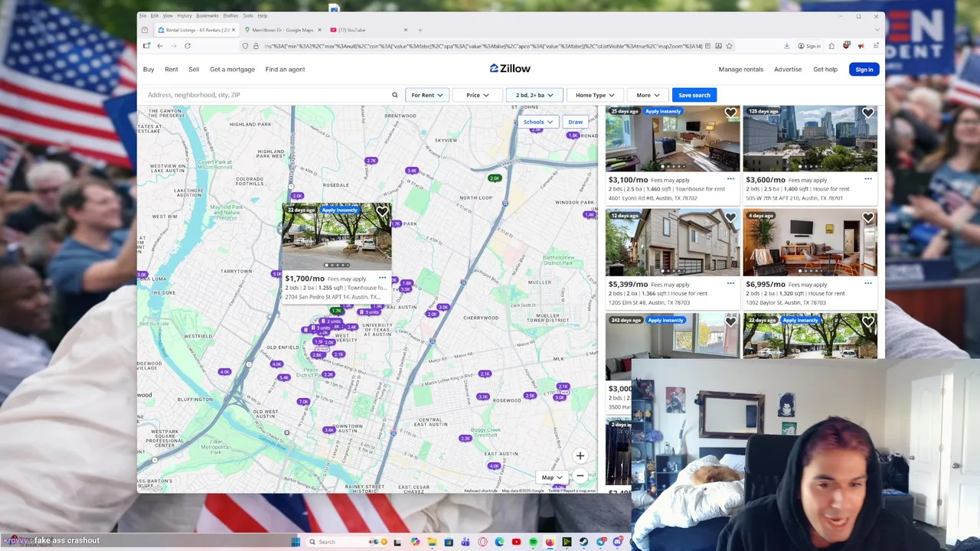Expand the More filters dropdown
The width and height of the screenshot is (980, 551).
[648, 95]
